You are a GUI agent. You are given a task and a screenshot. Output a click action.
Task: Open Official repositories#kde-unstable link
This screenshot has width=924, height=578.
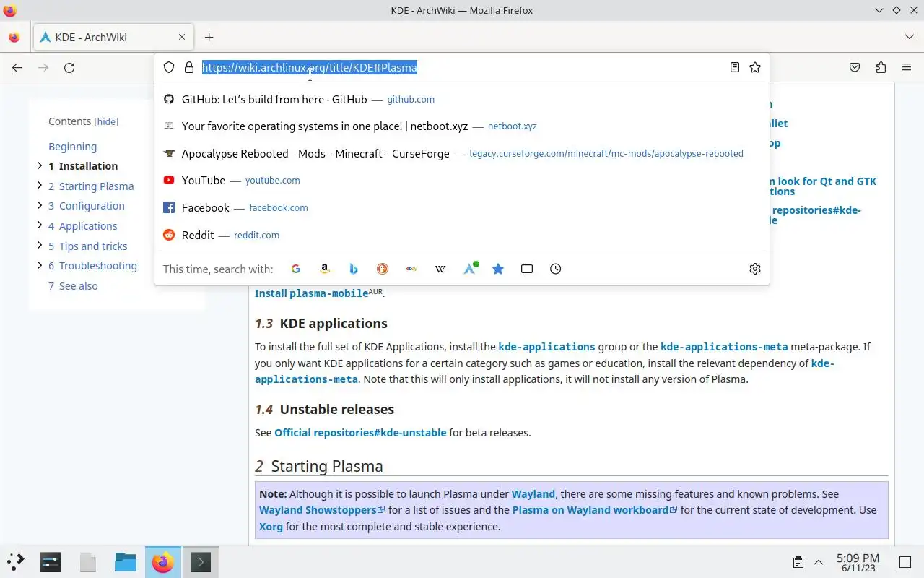(360, 433)
